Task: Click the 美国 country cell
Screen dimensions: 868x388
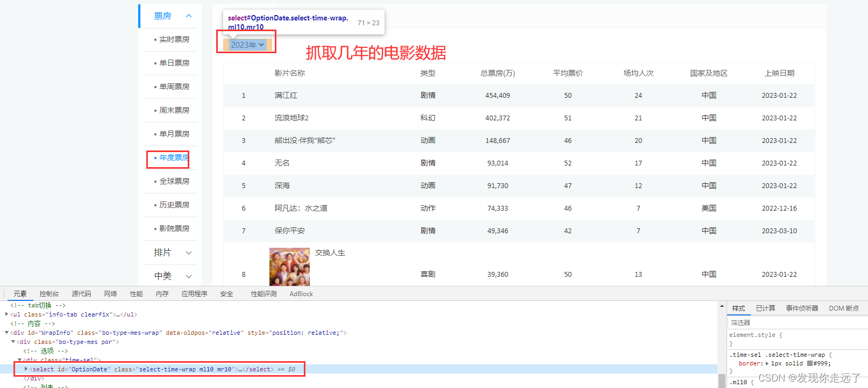Action: 709,209
